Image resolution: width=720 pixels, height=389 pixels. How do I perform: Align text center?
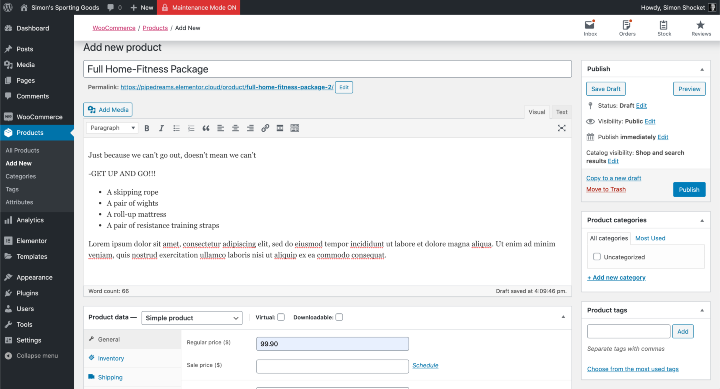(235, 128)
